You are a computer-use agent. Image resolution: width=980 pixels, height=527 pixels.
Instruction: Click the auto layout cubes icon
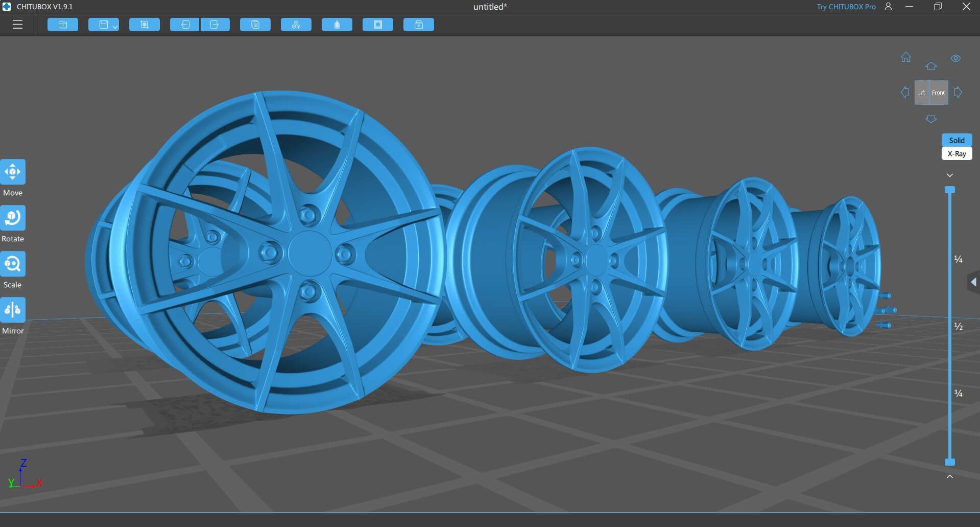point(296,25)
